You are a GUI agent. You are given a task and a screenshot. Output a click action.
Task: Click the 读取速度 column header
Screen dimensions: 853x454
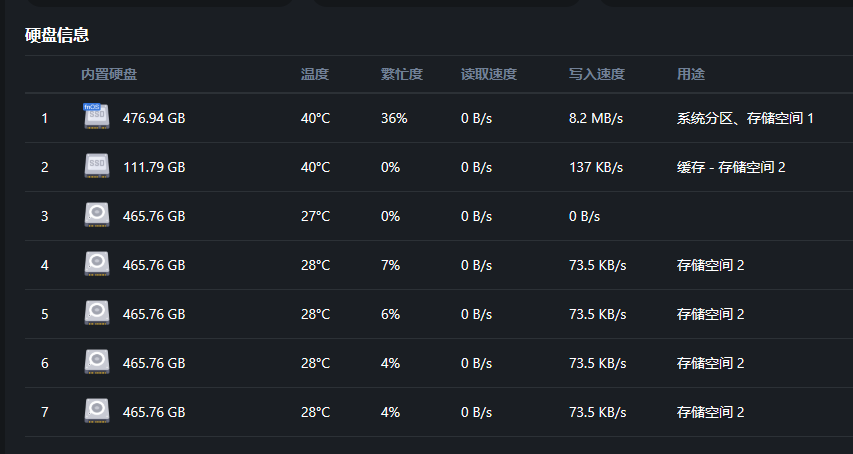489,74
